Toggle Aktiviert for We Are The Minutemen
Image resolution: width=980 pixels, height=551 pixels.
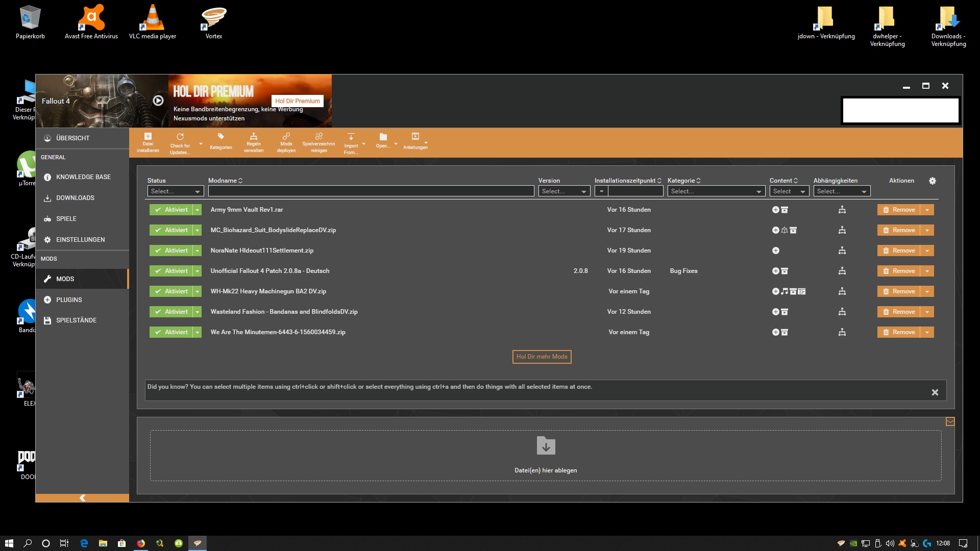coord(171,332)
